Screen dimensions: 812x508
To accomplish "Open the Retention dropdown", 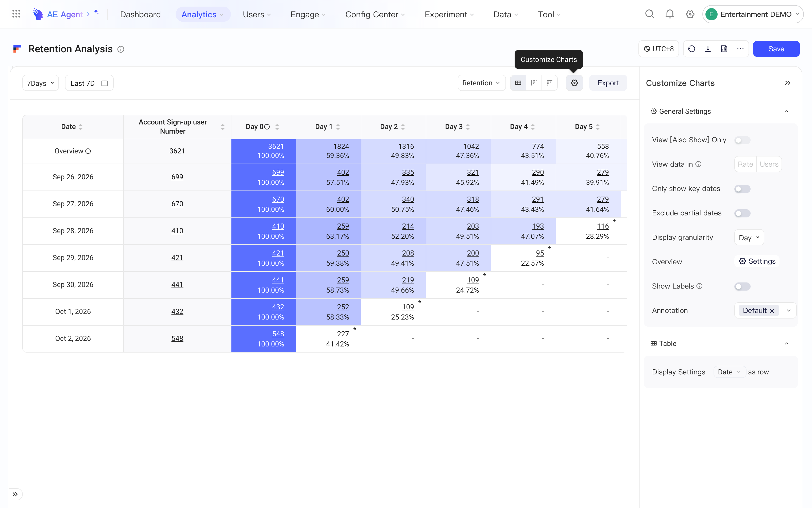I will 482,83.
